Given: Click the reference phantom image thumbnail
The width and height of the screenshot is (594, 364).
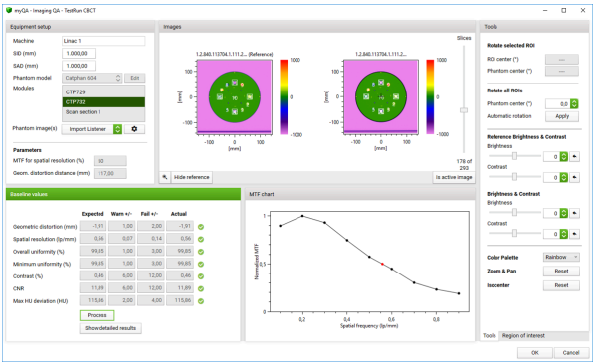Looking at the screenshot, I should point(235,96).
